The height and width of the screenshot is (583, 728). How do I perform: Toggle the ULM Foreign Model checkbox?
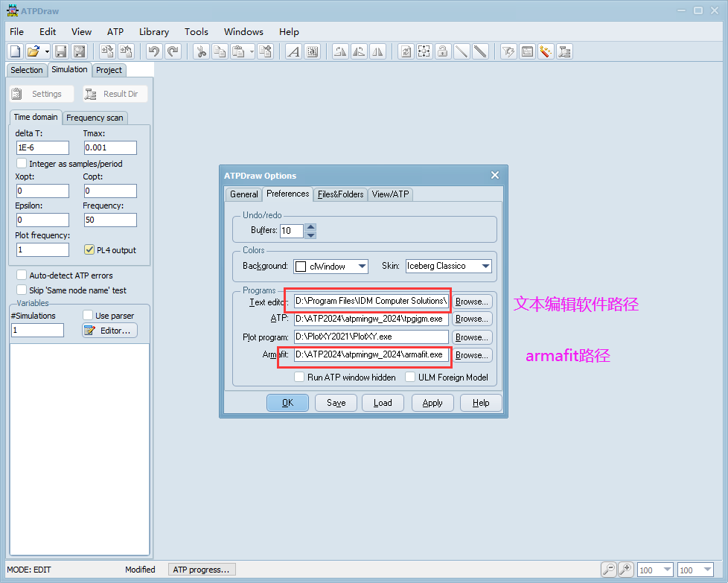[410, 377]
